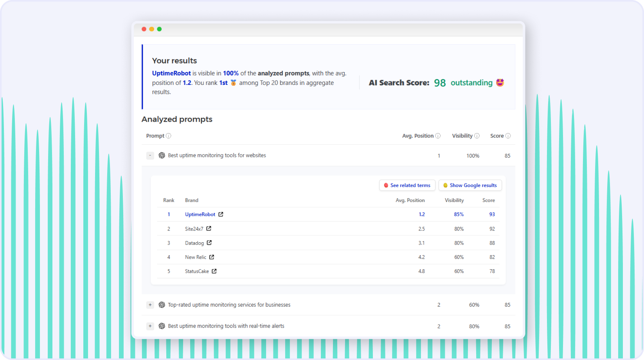The image size is (644, 360).
Task: Click the ChatGPT icon beside Best uptime monitoring tools prompt
Action: point(161,155)
